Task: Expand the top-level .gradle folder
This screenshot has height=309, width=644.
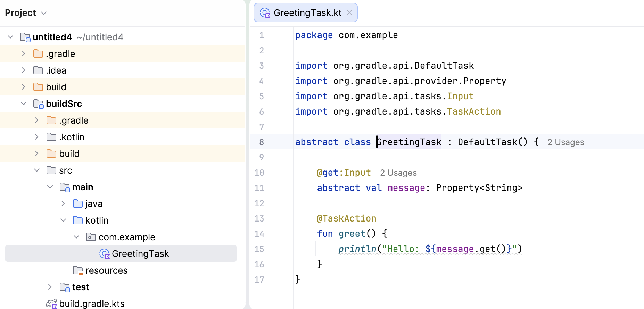Action: point(24,53)
